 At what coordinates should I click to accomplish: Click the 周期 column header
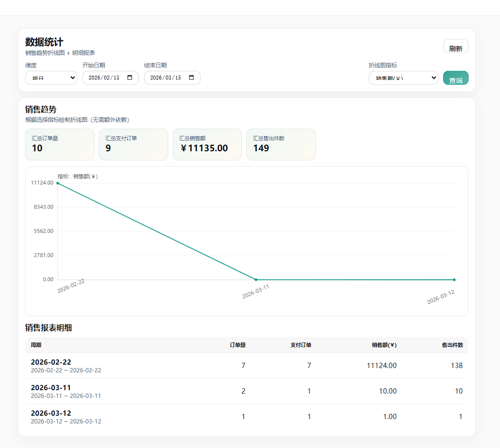[x=36, y=345]
